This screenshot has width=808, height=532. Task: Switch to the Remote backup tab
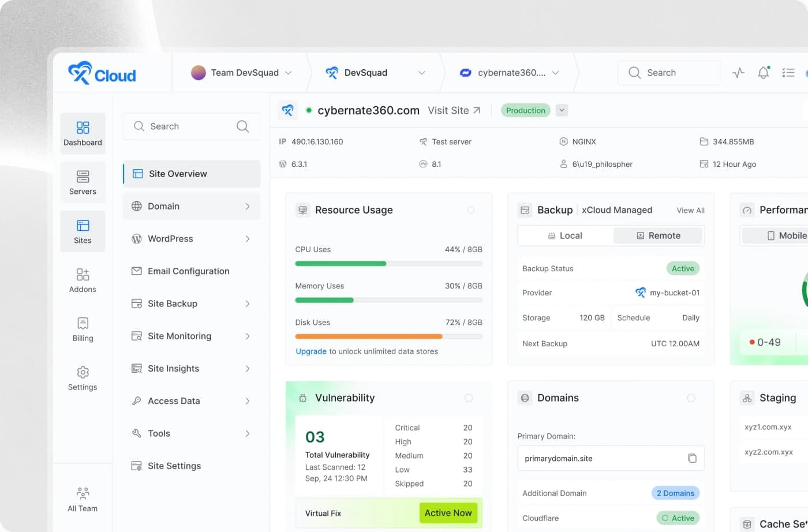tap(658, 235)
